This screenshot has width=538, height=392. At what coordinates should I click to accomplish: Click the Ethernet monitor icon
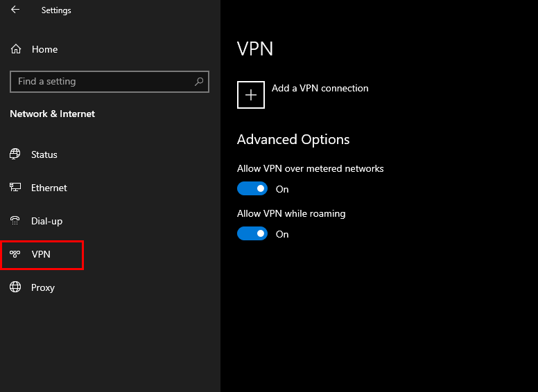[15, 188]
